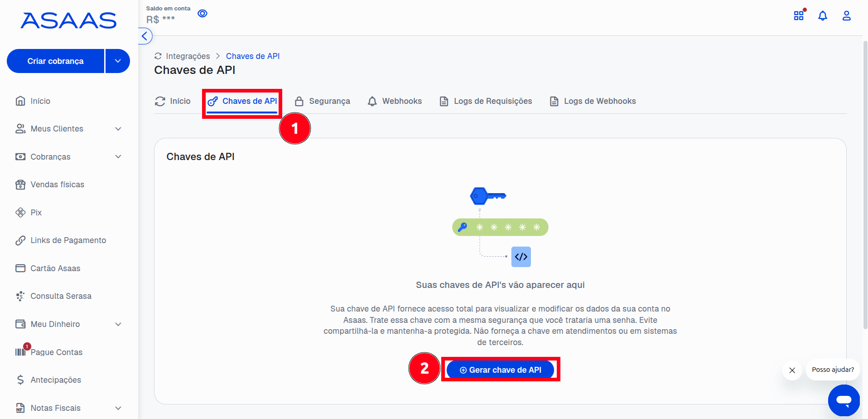The height and width of the screenshot is (419, 868).
Task: Click the Posso ajudar? bubble
Action: click(833, 370)
